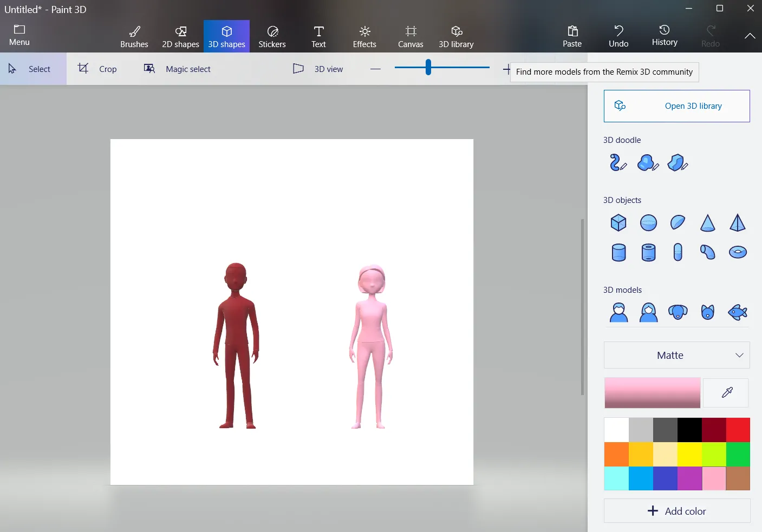The height and width of the screenshot is (532, 762).
Task: Switch to the Select tool
Action: (x=32, y=69)
